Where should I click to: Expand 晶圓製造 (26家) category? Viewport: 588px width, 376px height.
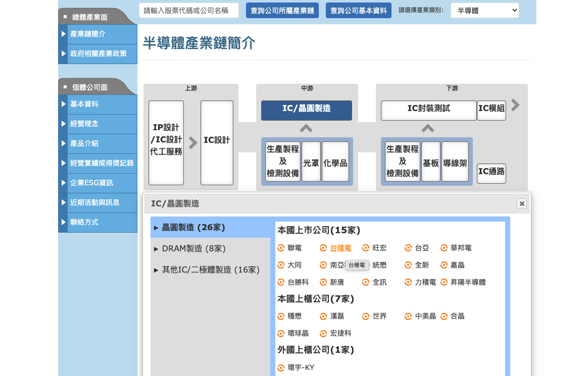click(210, 227)
